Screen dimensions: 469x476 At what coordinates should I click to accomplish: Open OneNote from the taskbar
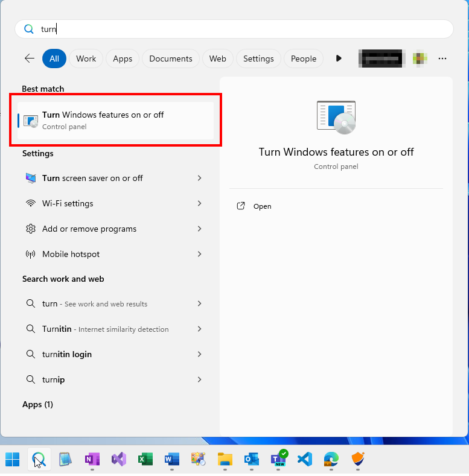92,460
